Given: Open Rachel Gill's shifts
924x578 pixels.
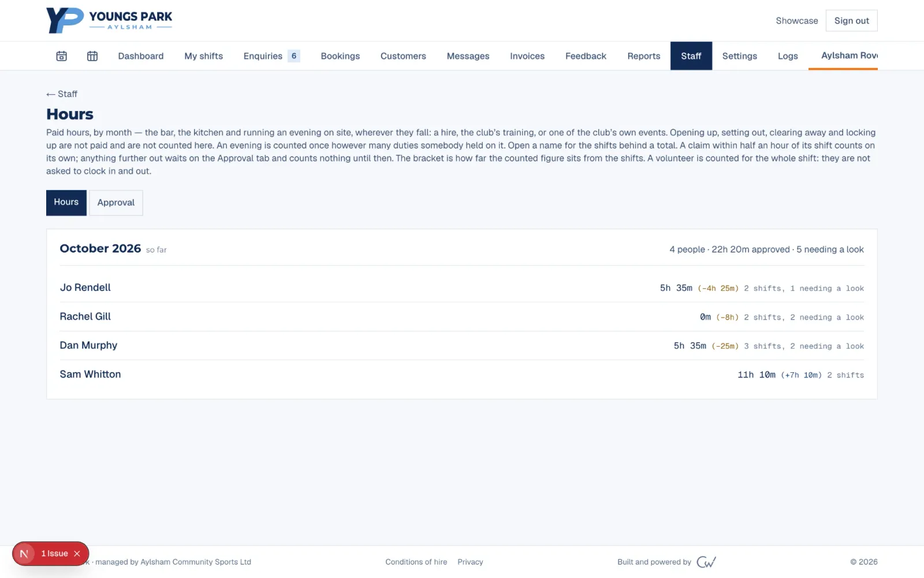Looking at the screenshot, I should 462,317.
